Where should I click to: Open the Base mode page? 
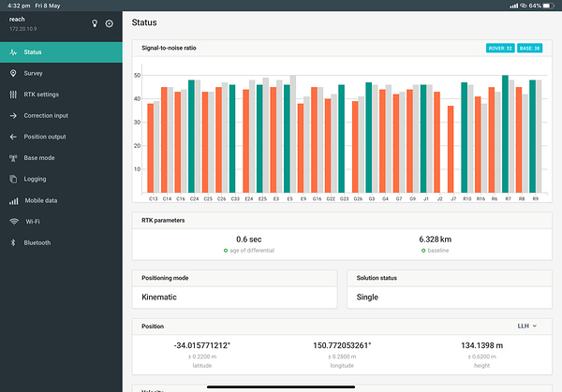click(61, 158)
